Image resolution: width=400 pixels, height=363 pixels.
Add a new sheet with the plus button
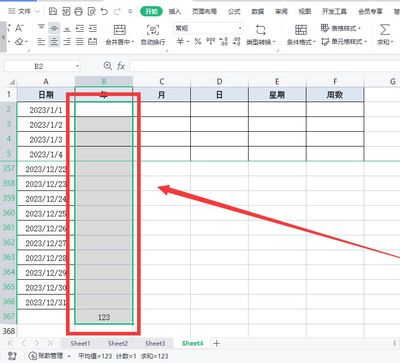[x=217, y=343]
